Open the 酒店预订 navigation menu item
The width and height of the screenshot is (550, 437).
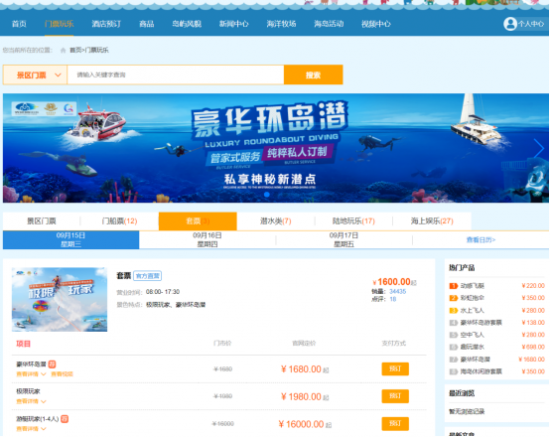click(x=106, y=24)
